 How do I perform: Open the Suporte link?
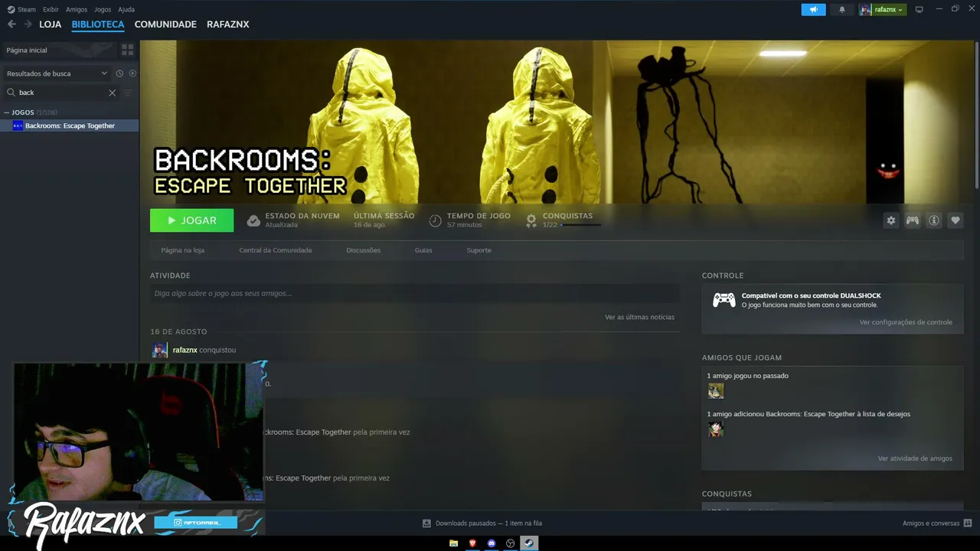479,250
